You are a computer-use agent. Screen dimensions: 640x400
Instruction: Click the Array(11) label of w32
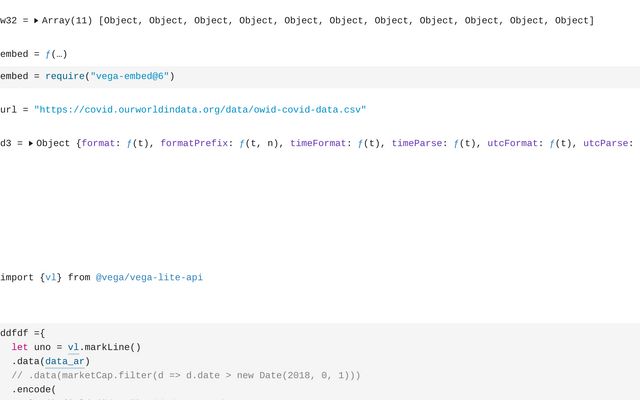[67, 21]
